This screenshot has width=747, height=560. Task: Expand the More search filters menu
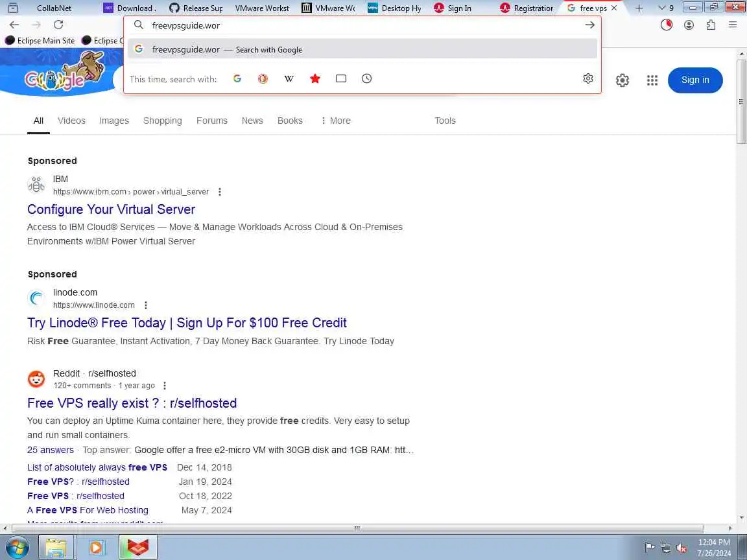[x=336, y=121]
